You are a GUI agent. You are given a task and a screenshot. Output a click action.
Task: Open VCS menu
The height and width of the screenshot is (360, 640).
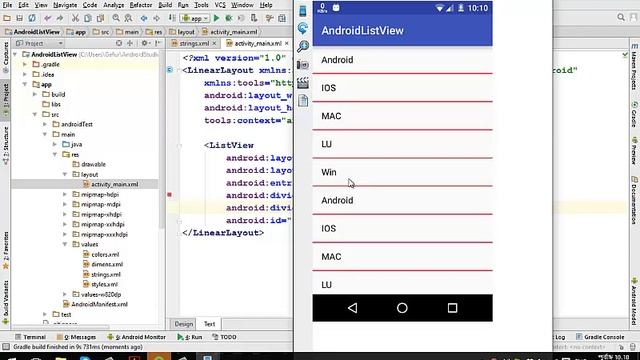[x=220, y=5]
